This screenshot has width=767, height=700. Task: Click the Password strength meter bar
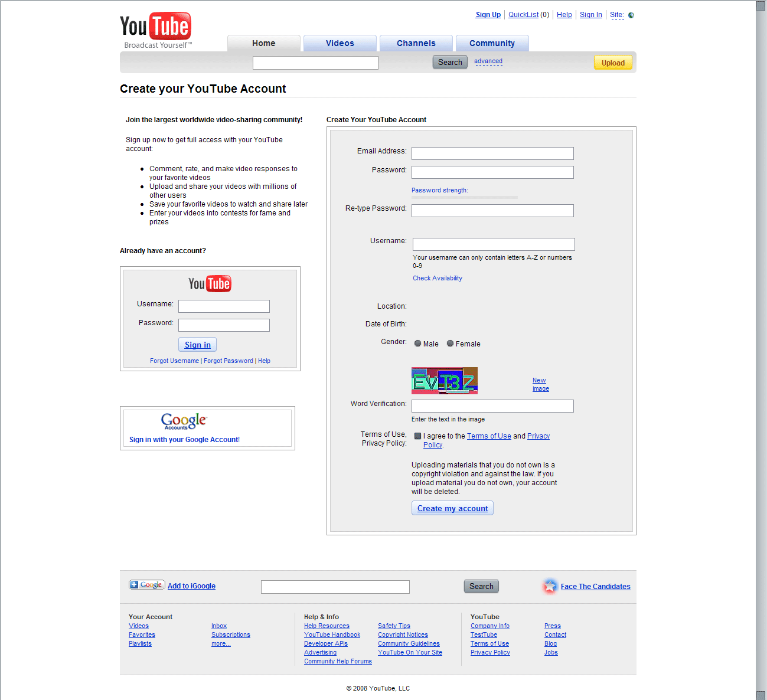465,197
